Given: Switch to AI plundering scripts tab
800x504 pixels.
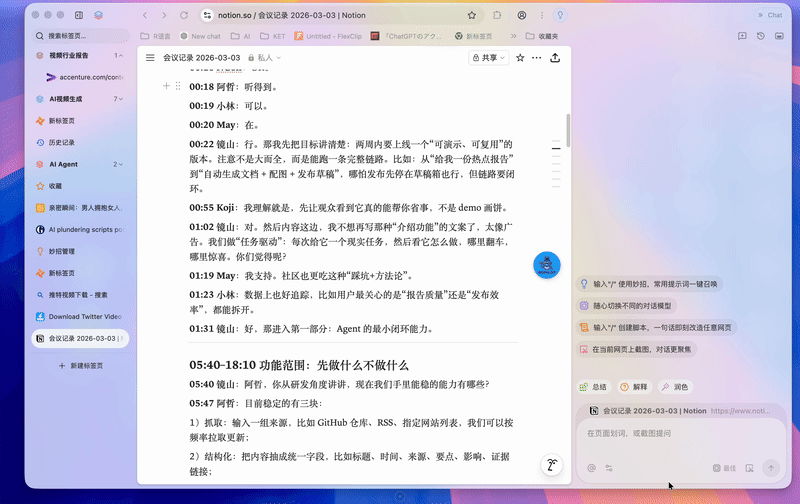Looking at the screenshot, I should click(80, 230).
